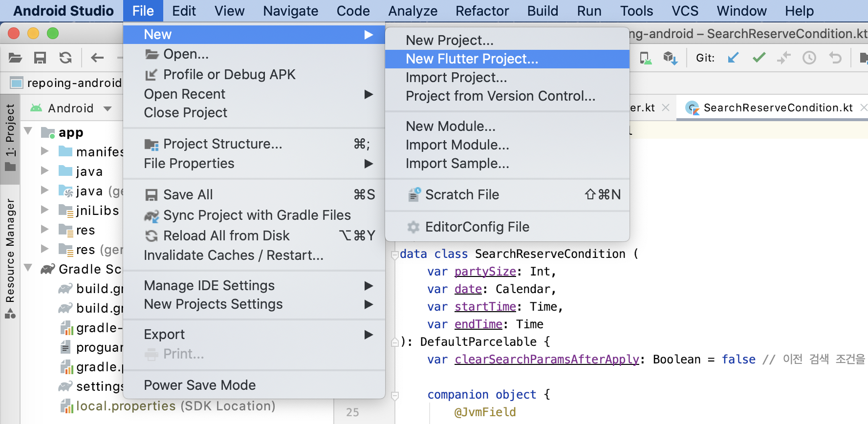Click Reload All from Disk

click(254, 236)
